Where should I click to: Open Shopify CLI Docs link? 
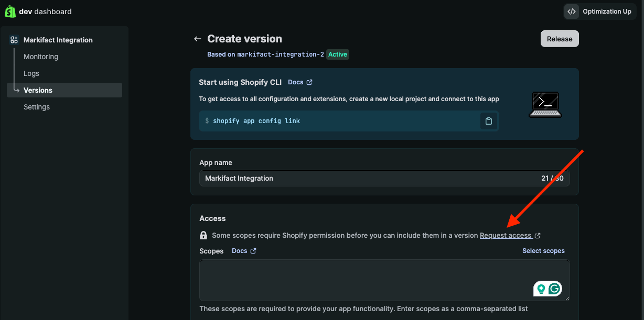click(x=295, y=82)
